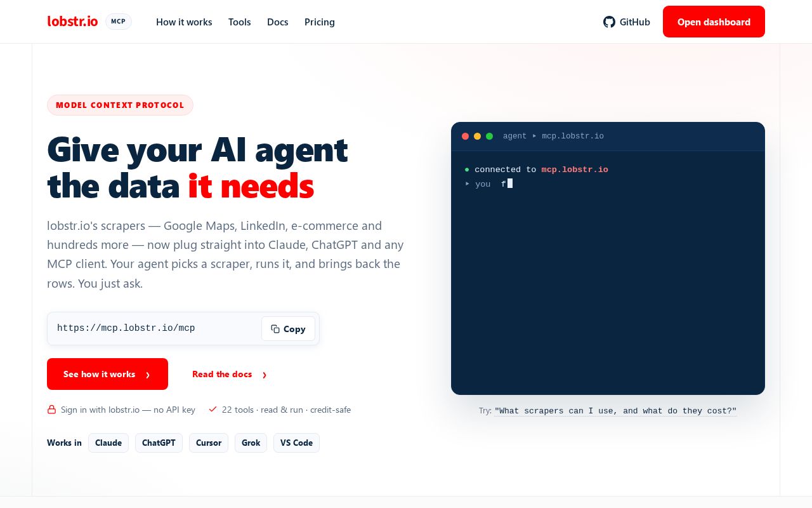
Task: Click the green dot in the terminal title bar
Action: point(490,136)
